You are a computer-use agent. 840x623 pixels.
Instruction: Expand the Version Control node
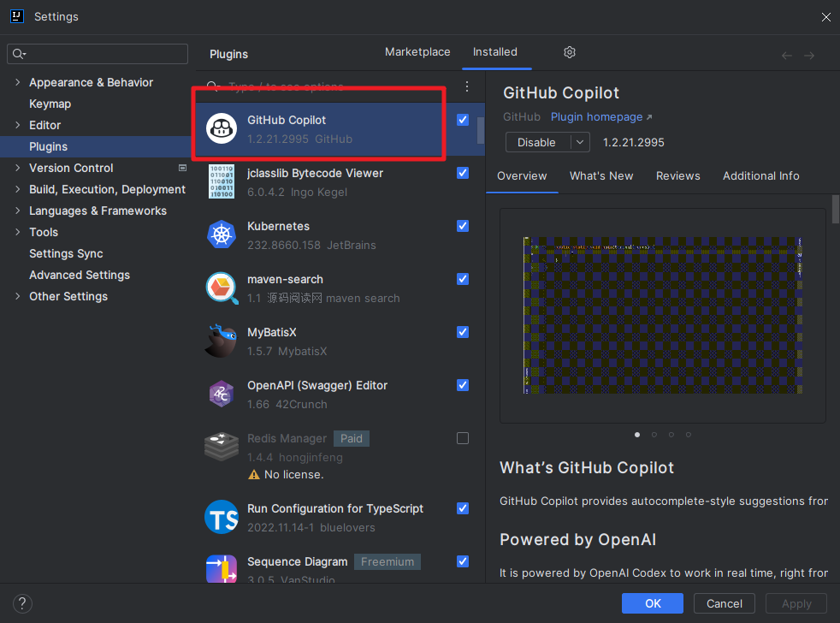(18, 168)
